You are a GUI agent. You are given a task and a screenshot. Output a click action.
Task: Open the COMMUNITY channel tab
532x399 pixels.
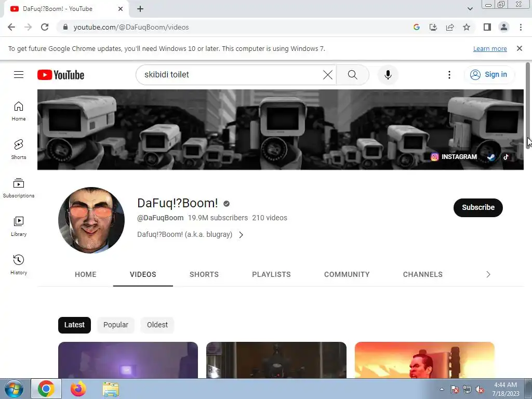(347, 274)
